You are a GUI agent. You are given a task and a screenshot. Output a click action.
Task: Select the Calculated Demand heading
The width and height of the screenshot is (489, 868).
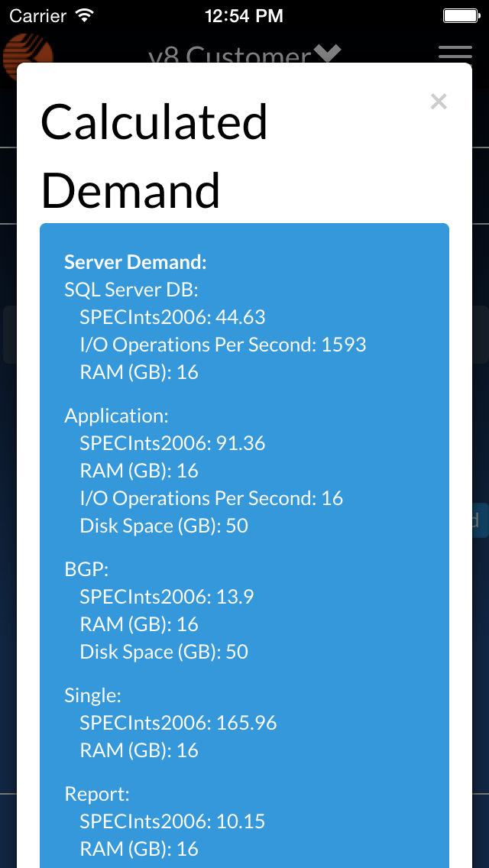point(154,156)
